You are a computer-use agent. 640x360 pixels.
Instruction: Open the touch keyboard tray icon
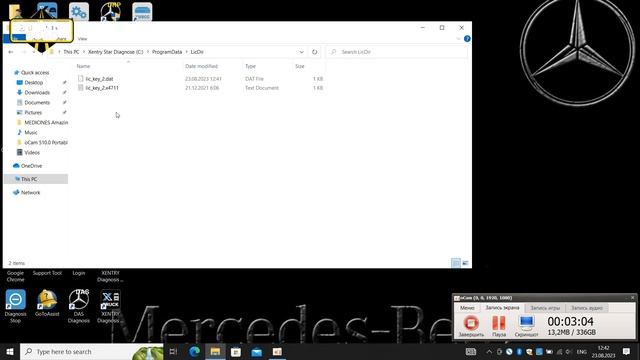tap(471, 351)
